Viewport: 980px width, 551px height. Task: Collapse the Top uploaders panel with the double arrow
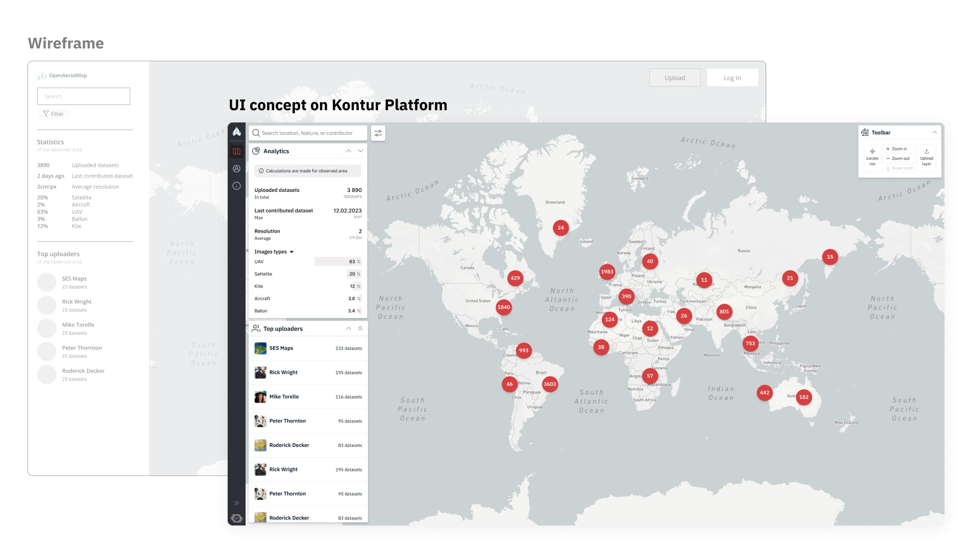[x=361, y=328]
